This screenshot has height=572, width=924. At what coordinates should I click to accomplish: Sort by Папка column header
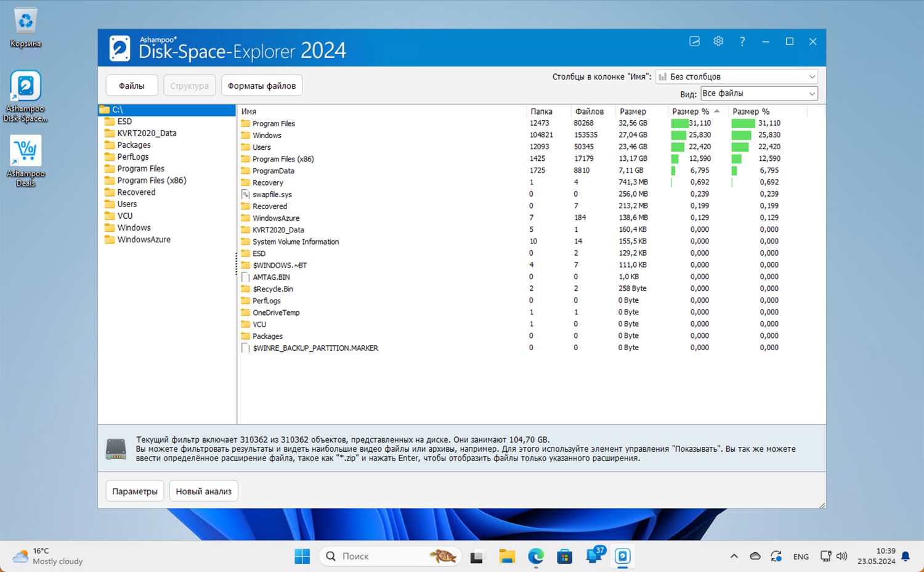pos(549,112)
